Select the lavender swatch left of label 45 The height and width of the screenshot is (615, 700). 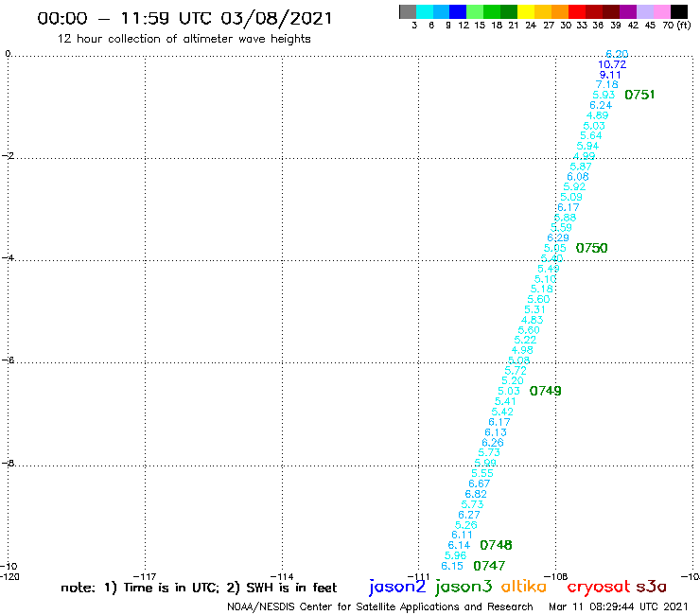click(x=644, y=11)
